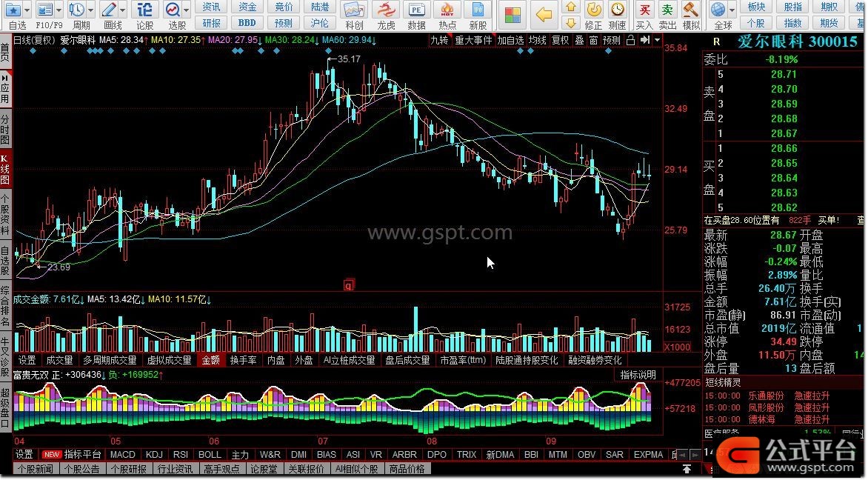
Task: Click the 资讯 button
Action: tap(211, 7)
